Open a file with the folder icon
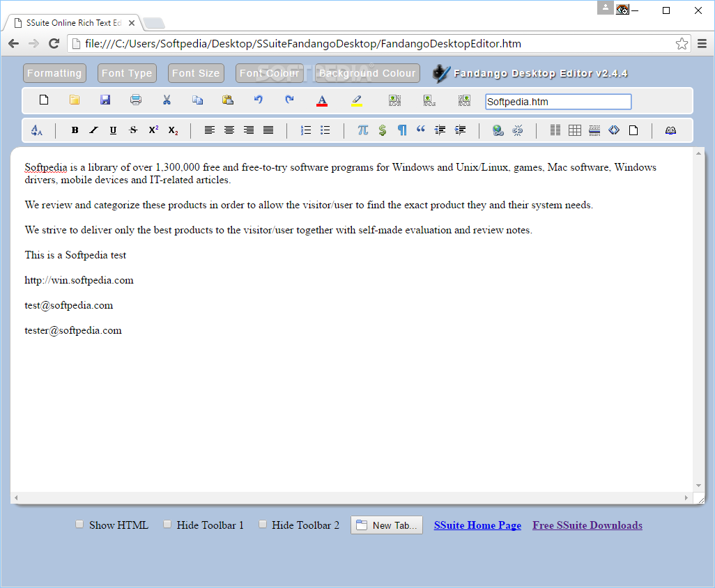715x588 pixels. tap(75, 100)
